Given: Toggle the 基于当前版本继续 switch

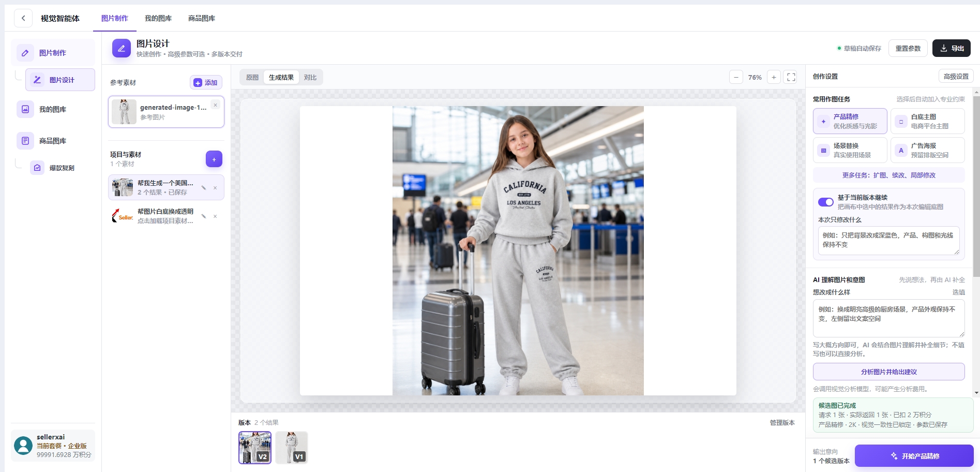Looking at the screenshot, I should pyautogui.click(x=825, y=202).
